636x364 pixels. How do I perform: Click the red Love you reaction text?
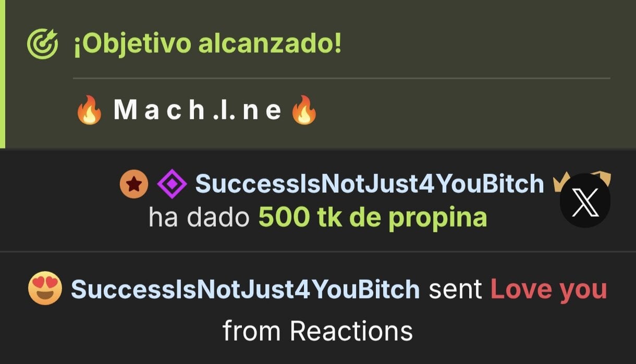tap(549, 290)
